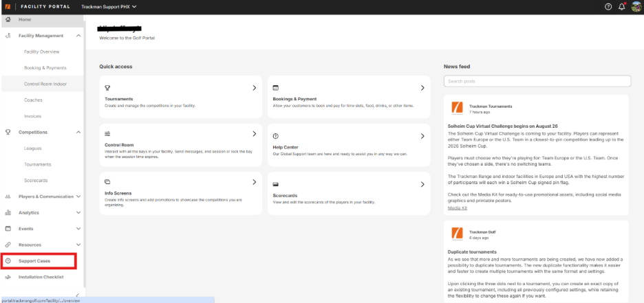This screenshot has width=644, height=303.
Task: Collapse the sidebar with bottom arrow
Action: click(78, 295)
